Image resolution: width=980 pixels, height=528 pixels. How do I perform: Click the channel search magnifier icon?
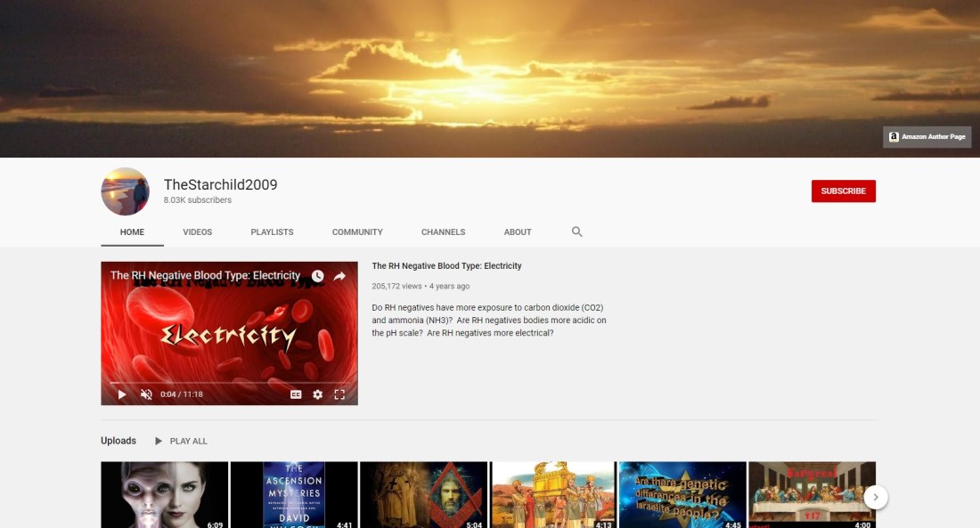point(576,232)
